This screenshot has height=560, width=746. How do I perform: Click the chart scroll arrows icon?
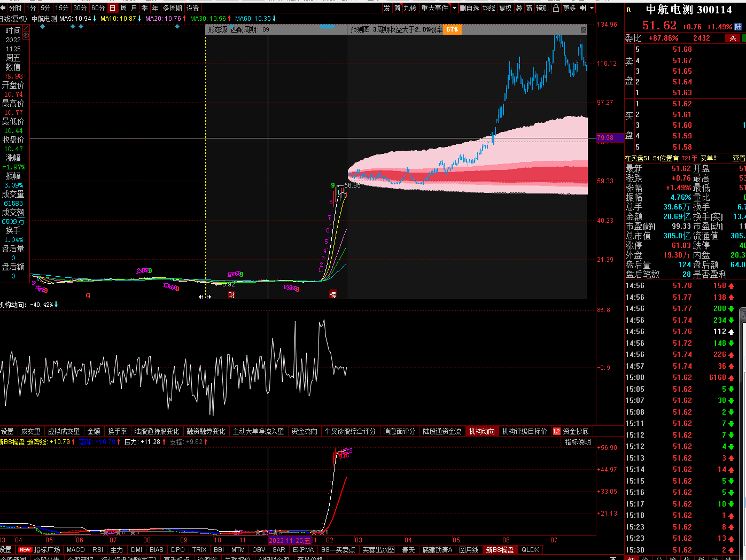click(205, 297)
